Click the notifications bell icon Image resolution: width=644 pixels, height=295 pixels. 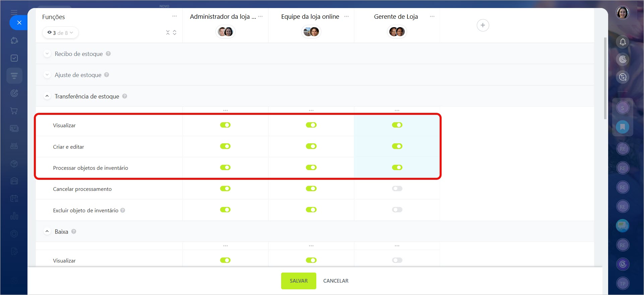click(623, 42)
